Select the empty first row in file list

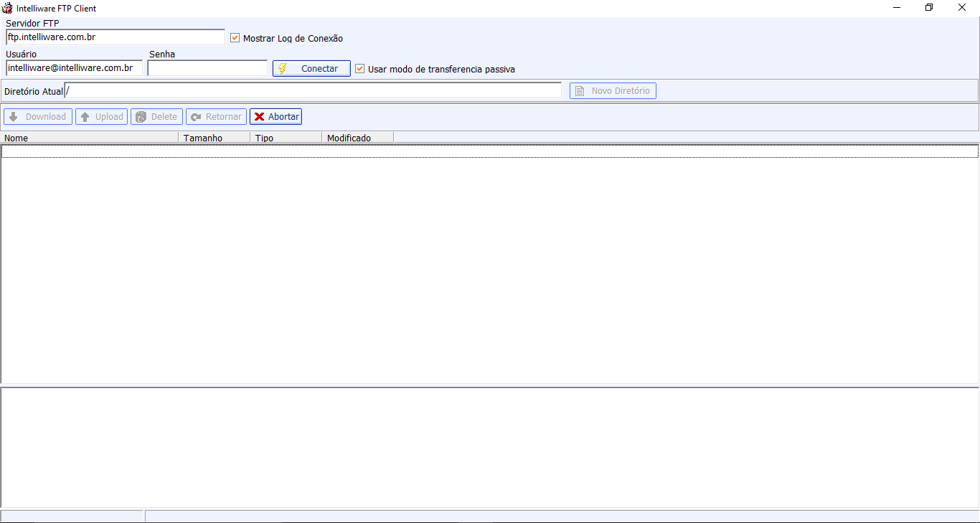point(490,151)
